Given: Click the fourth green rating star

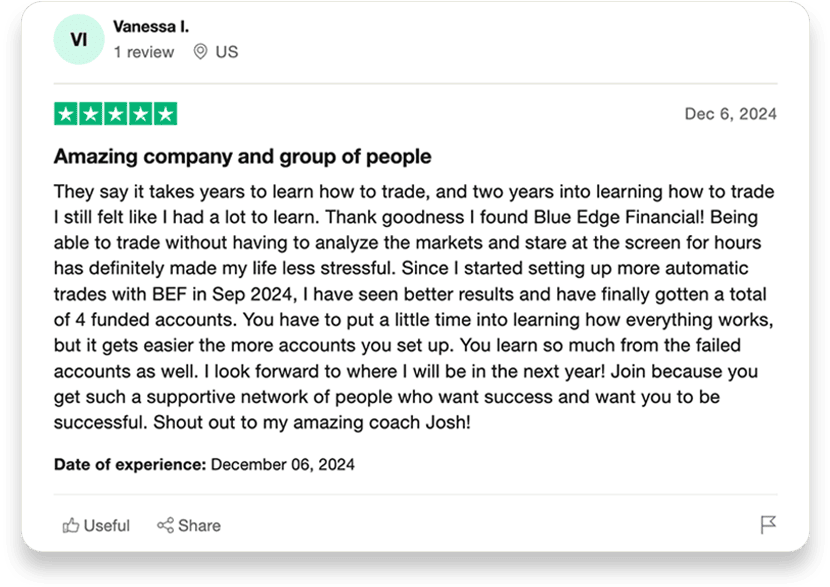Looking at the screenshot, I should pos(141,114).
